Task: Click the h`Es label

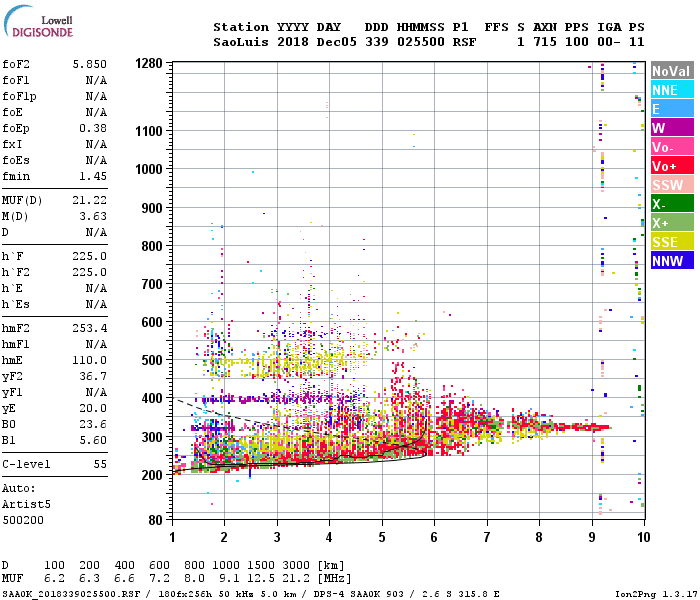Action: [16, 304]
